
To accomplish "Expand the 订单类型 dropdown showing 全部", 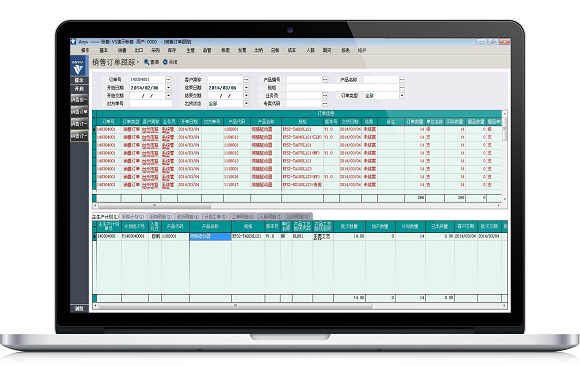I will pos(402,96).
